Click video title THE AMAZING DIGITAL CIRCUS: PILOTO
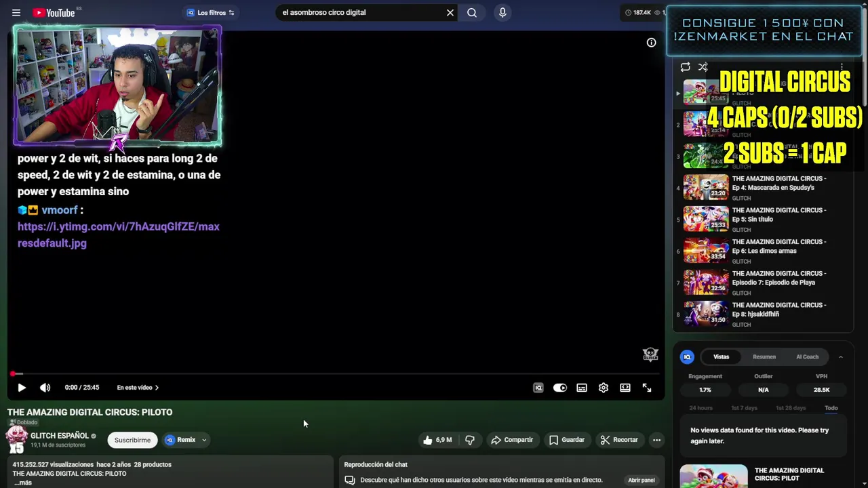Image resolution: width=868 pixels, height=488 pixels. pos(90,412)
